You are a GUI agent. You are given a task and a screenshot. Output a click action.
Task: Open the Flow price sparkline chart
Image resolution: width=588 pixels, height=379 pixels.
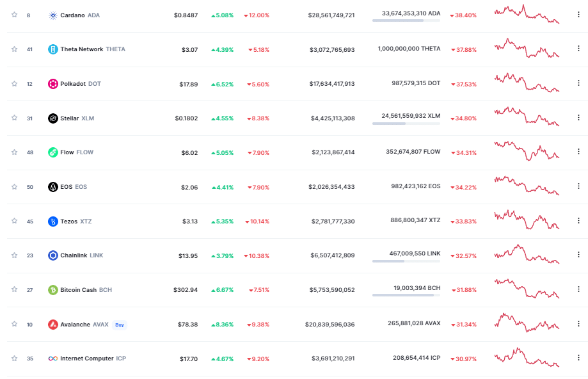pos(527,151)
